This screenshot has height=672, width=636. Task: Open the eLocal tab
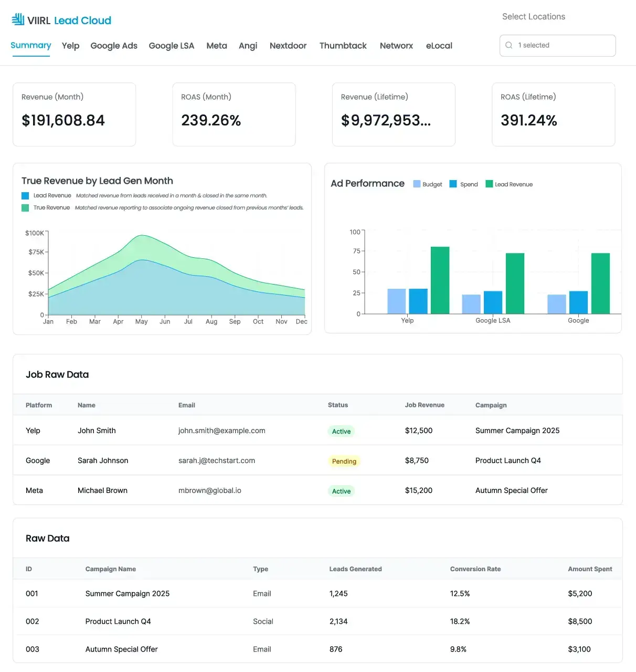439,46
